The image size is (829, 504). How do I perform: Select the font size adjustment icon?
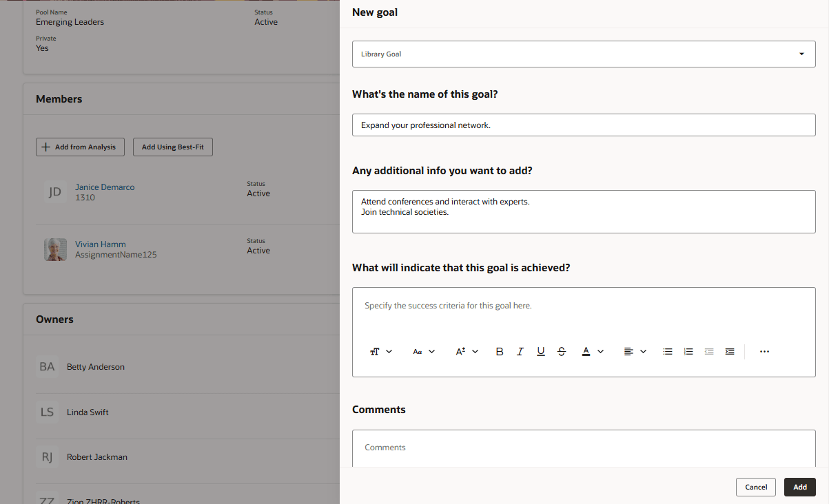[460, 351]
